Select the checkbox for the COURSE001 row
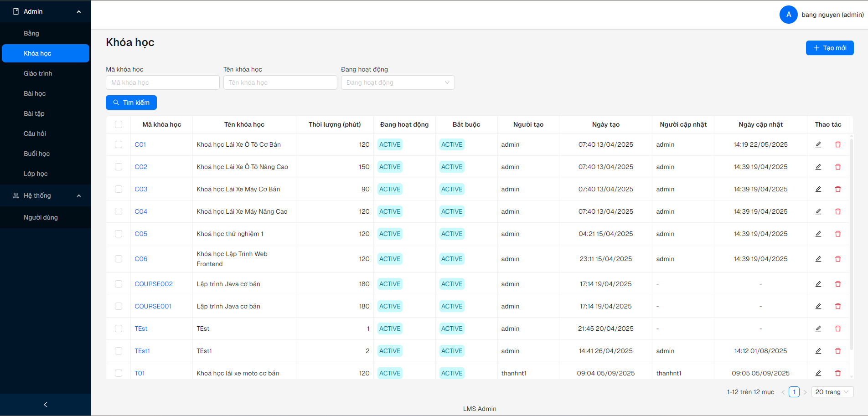Image resolution: width=868 pixels, height=416 pixels. click(119, 306)
